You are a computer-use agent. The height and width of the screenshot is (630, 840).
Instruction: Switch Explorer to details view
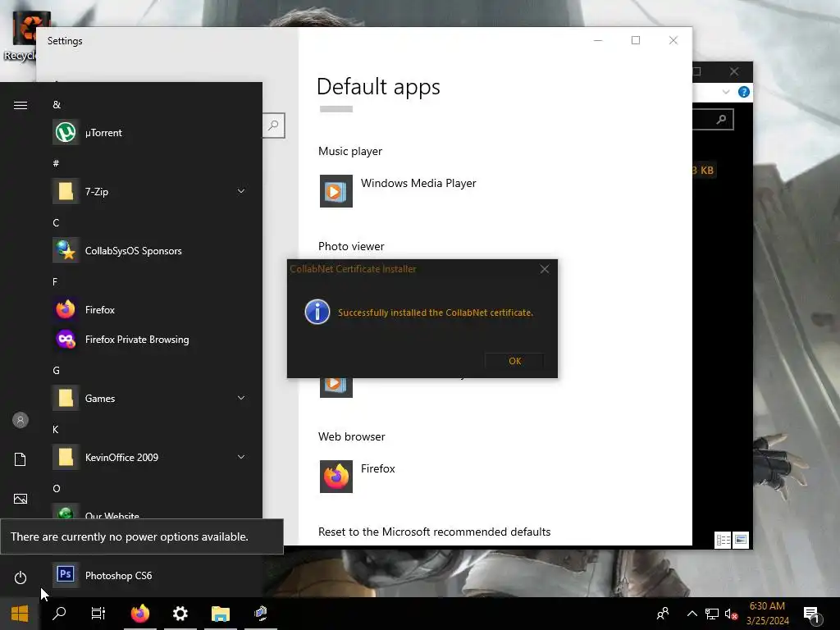coord(724,540)
